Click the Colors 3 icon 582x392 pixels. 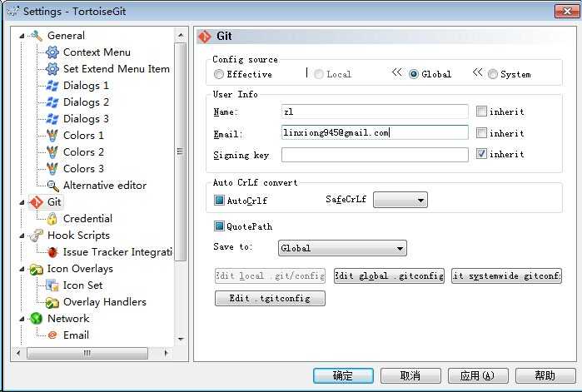[x=52, y=169]
